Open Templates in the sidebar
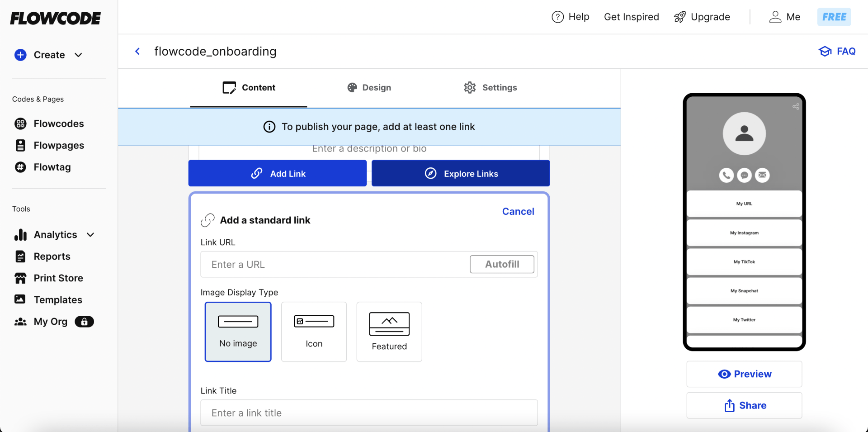Screen dimensions: 868x432 coord(58,300)
